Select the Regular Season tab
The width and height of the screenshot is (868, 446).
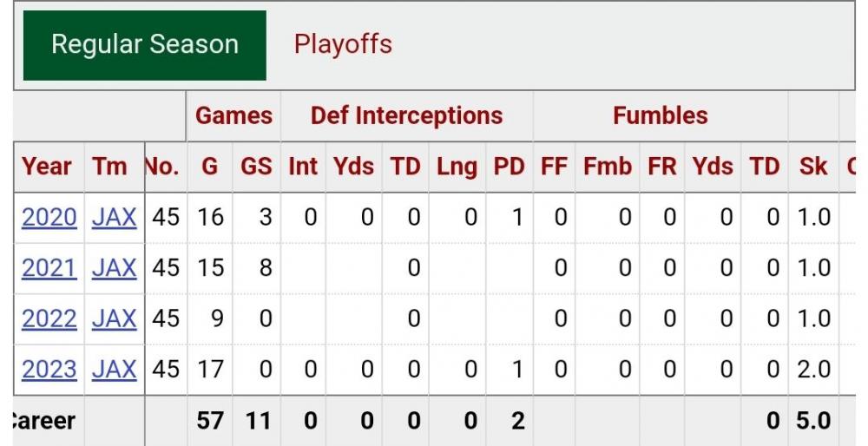[145, 45]
